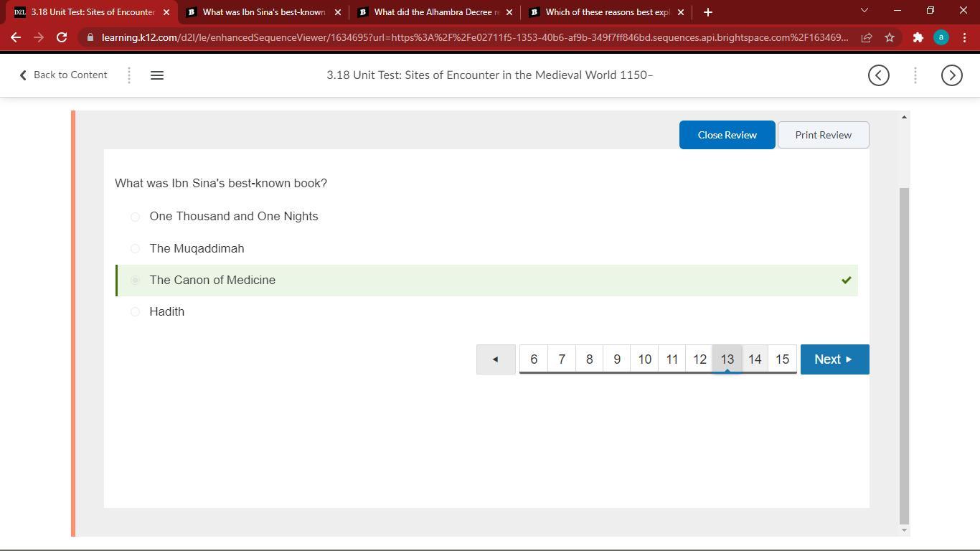This screenshot has width=980, height=551.
Task: Open the browser extensions puzzle icon
Action: click(x=918, y=37)
